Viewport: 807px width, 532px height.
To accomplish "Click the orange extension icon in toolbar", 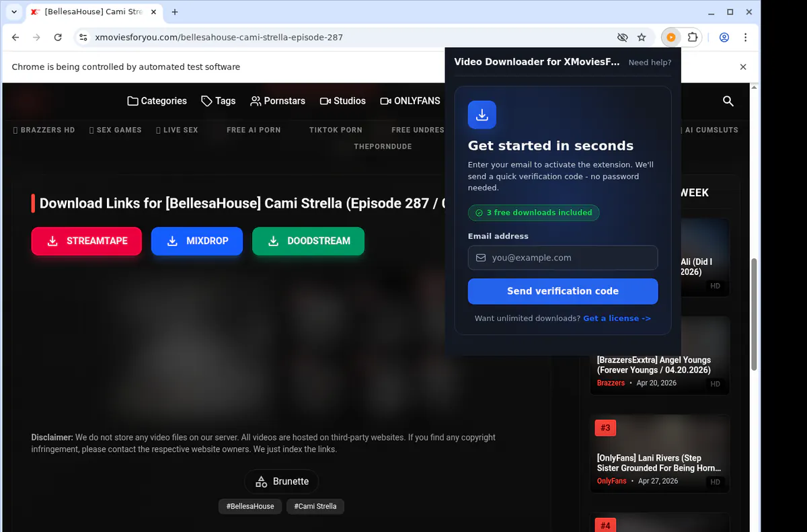I will [x=670, y=38].
